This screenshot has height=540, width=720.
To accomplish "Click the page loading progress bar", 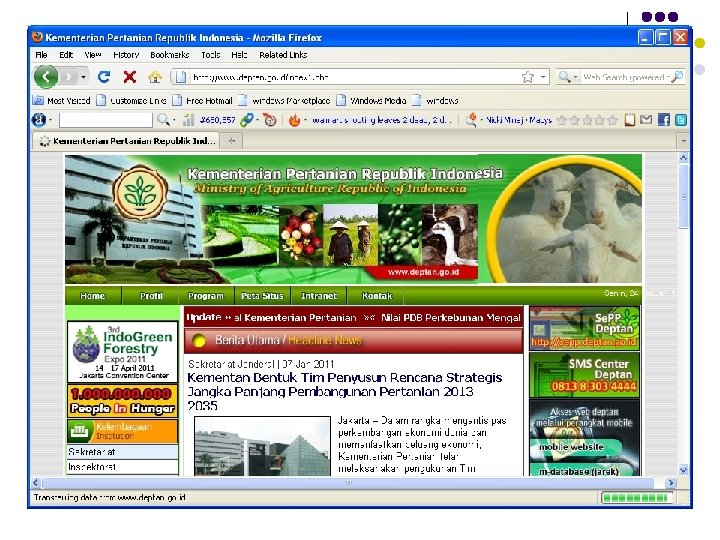I will (x=636, y=498).
